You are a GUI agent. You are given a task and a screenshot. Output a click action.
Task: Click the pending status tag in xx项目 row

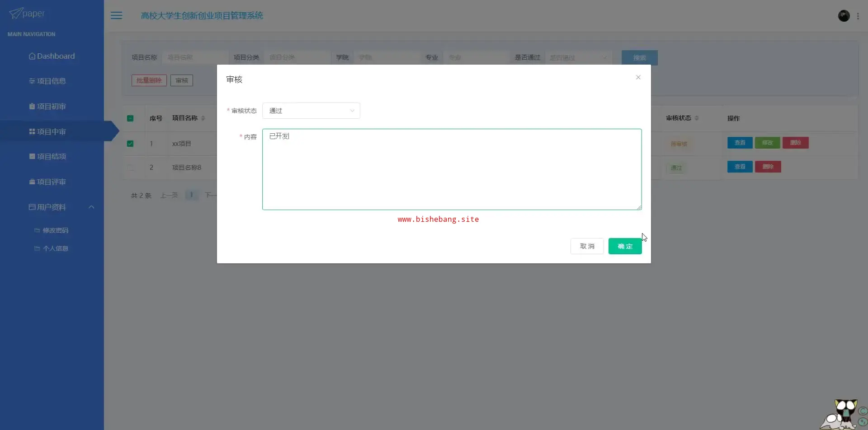(x=679, y=144)
